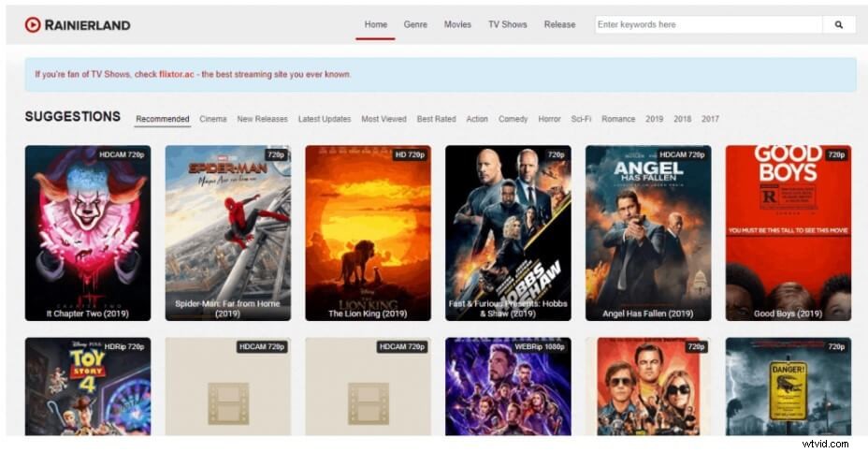Viewport: 868px width, 453px height.
Task: Click the Angel Has Fallen (2019) title
Action: [x=648, y=314]
